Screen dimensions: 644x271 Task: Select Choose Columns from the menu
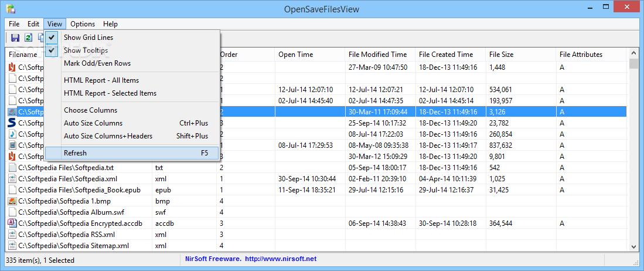click(132, 110)
